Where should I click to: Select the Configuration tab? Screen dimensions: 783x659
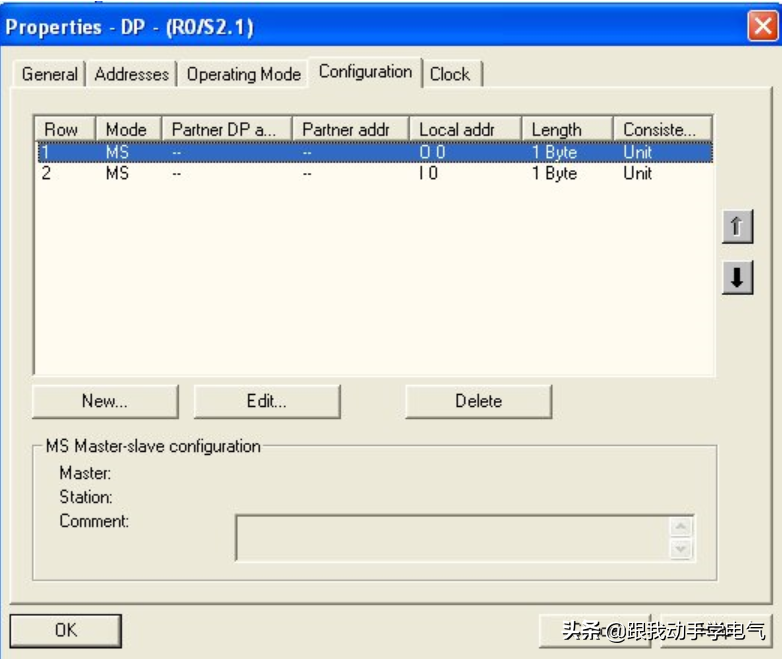[365, 72]
